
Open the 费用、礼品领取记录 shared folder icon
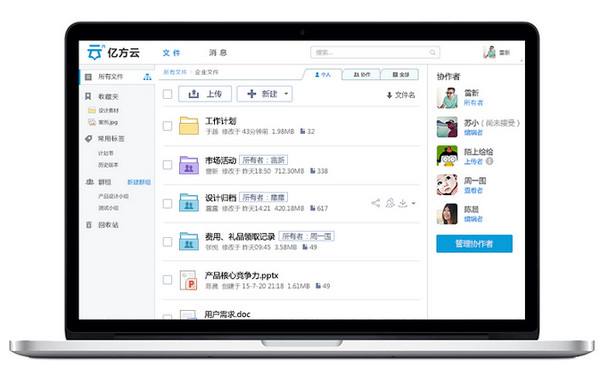pyautogui.click(x=189, y=241)
